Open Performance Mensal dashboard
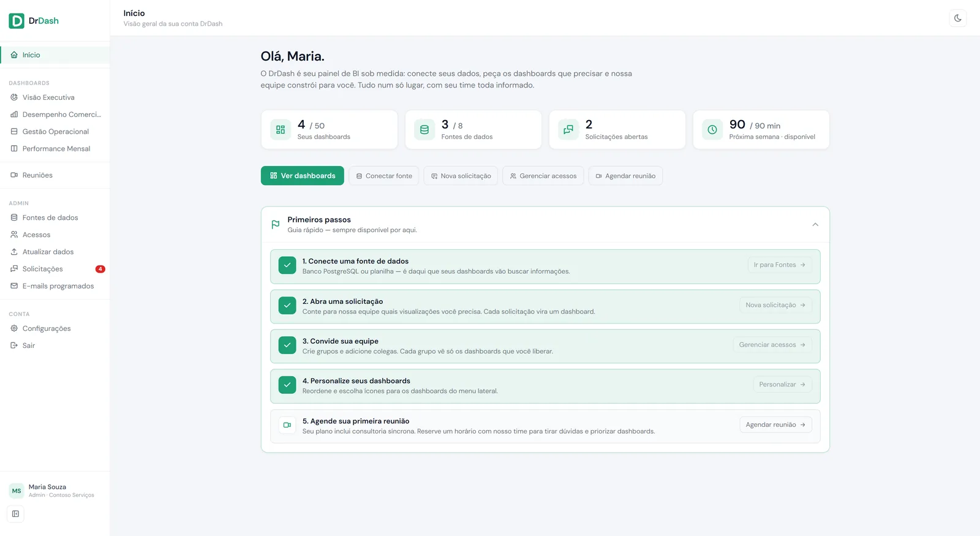This screenshot has height=536, width=980. [55, 149]
